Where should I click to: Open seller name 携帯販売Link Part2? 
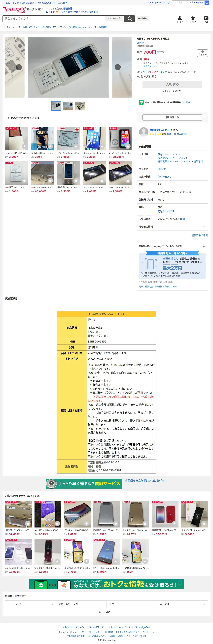pyautogui.click(x=161, y=130)
